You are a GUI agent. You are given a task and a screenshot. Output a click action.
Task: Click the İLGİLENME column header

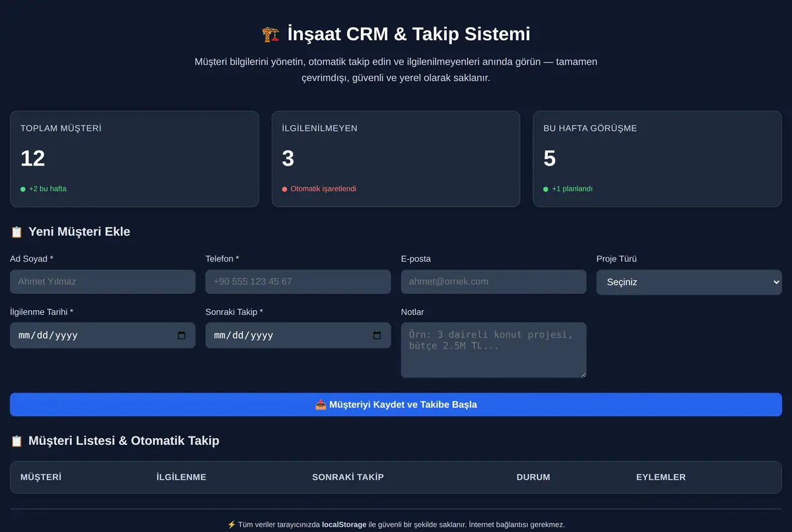tap(181, 477)
